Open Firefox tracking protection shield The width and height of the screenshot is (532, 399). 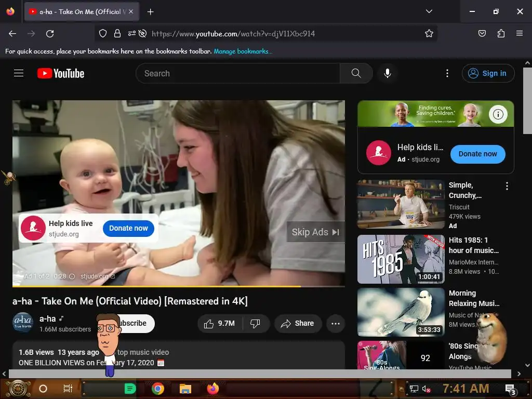[103, 33]
